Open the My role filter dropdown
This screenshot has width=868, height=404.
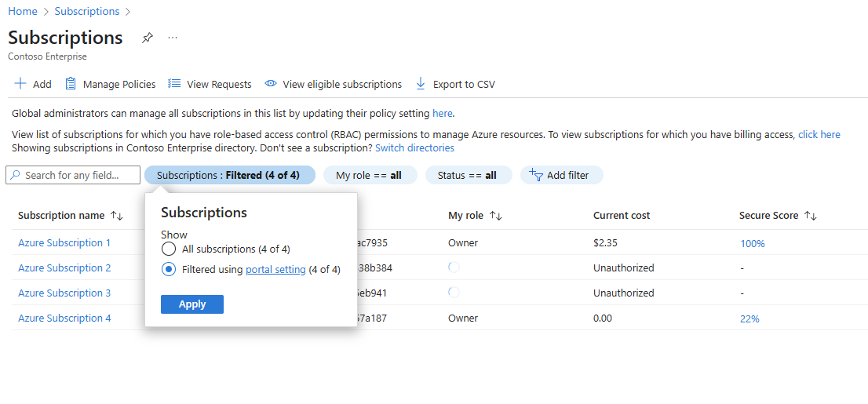click(x=369, y=176)
